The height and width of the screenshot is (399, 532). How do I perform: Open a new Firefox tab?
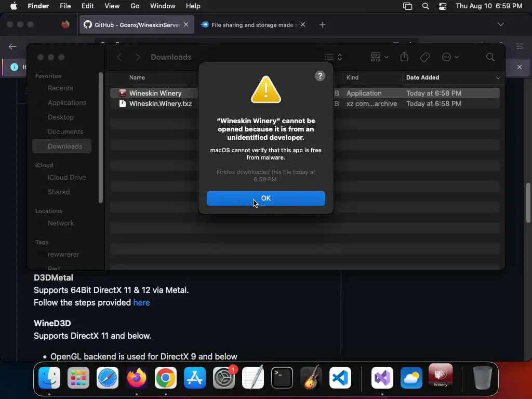[x=322, y=25]
